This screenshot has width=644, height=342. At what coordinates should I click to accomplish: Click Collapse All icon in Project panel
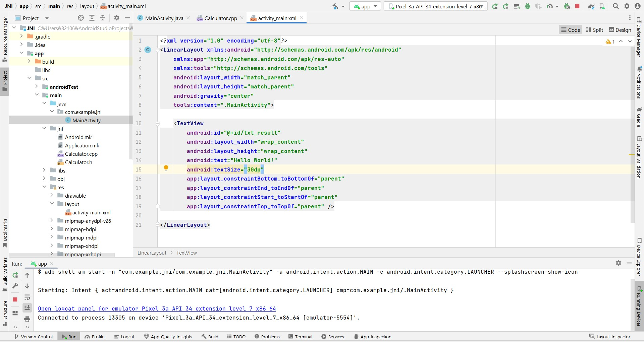[103, 18]
